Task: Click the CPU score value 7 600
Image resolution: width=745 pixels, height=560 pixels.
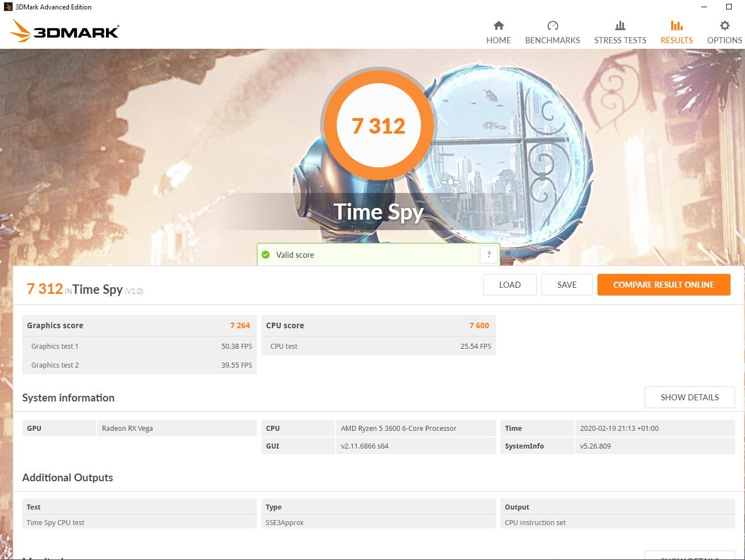Action: coord(479,325)
